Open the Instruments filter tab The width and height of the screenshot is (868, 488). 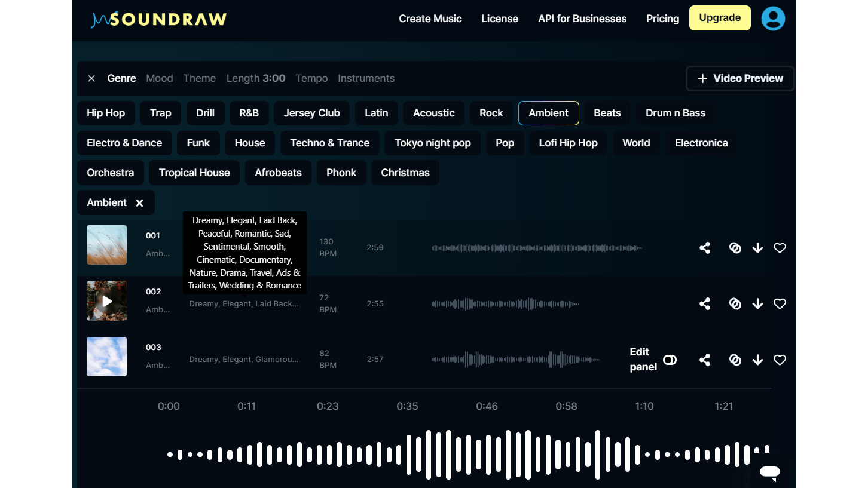(366, 78)
